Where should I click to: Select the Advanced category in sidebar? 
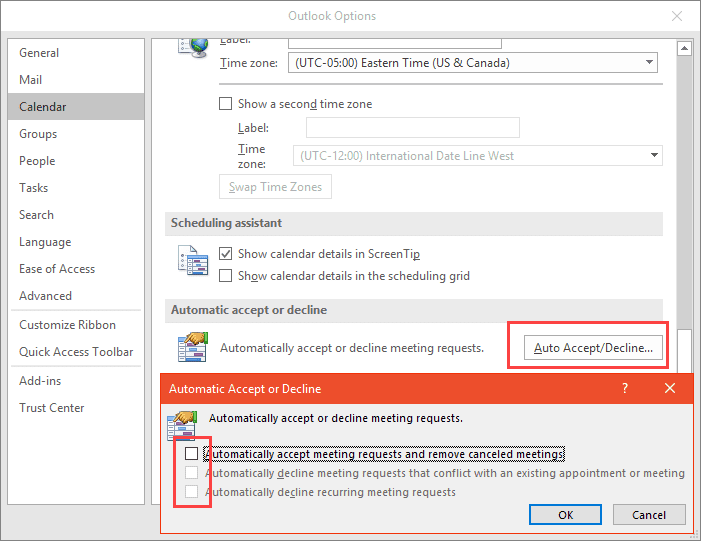tap(45, 296)
